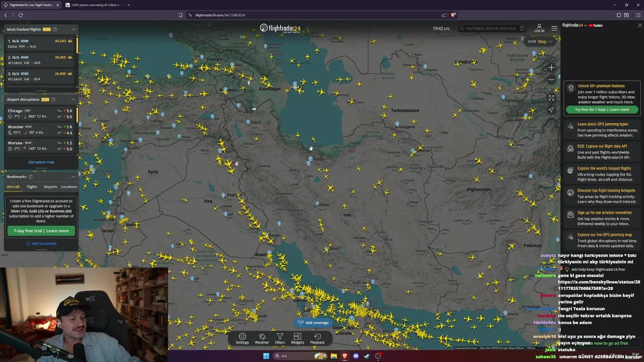This screenshot has width=644, height=362.
Task: Open a new browser tab with plus
Action: [129, 5]
